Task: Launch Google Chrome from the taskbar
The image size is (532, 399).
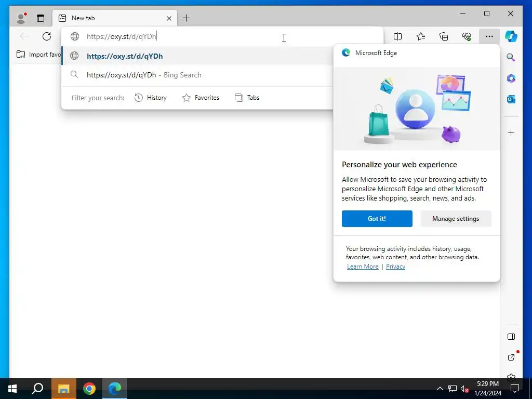Action: (89, 389)
